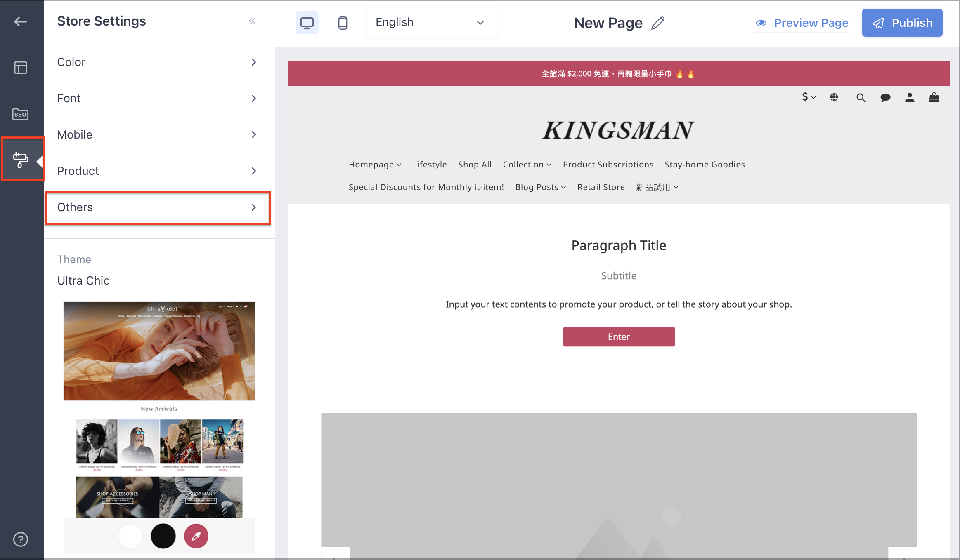This screenshot has height=560, width=960.
Task: Click the globe language icon in the store header
Action: tap(834, 97)
